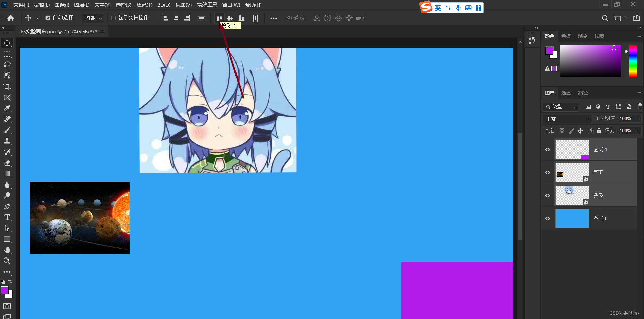
Task: Click align vertical centers icon
Action: [x=230, y=18]
